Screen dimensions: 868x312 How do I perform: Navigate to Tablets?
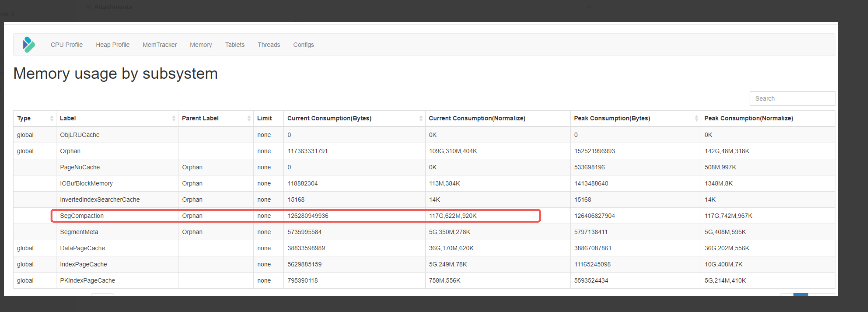pyautogui.click(x=234, y=45)
